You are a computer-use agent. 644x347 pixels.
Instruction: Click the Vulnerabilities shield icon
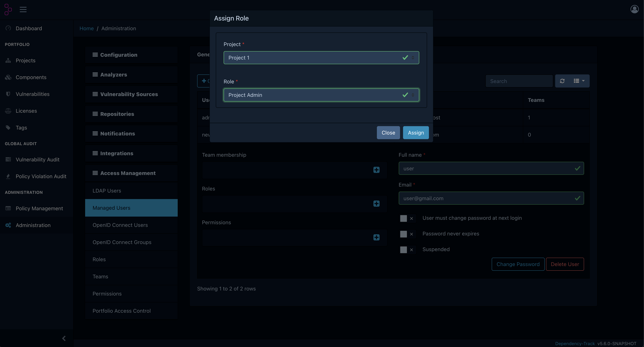8,94
